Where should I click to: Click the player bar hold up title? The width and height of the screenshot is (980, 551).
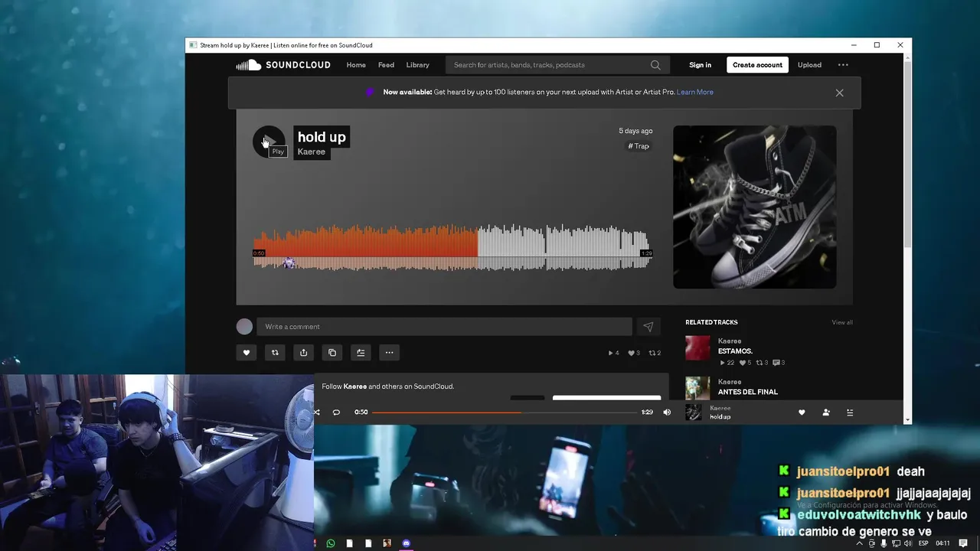(720, 417)
